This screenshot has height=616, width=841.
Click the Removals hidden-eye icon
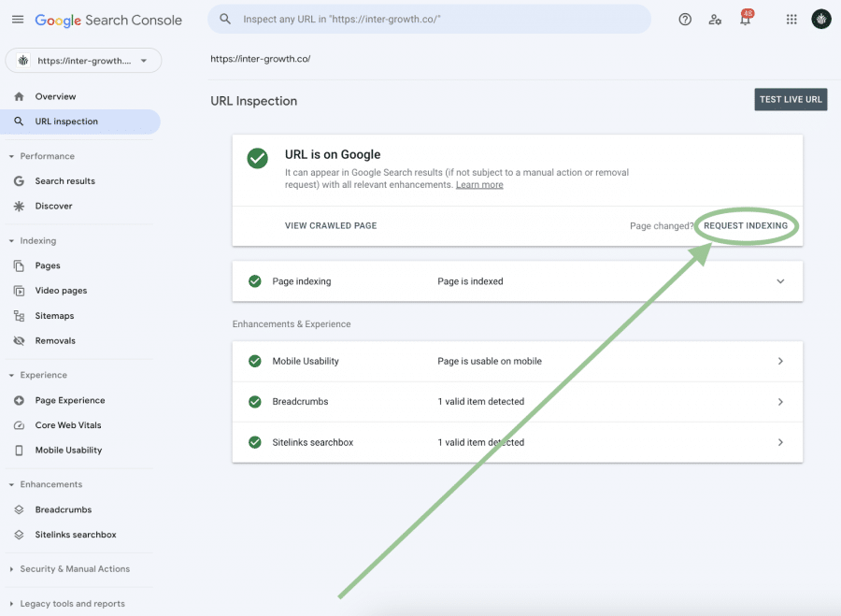coord(19,341)
